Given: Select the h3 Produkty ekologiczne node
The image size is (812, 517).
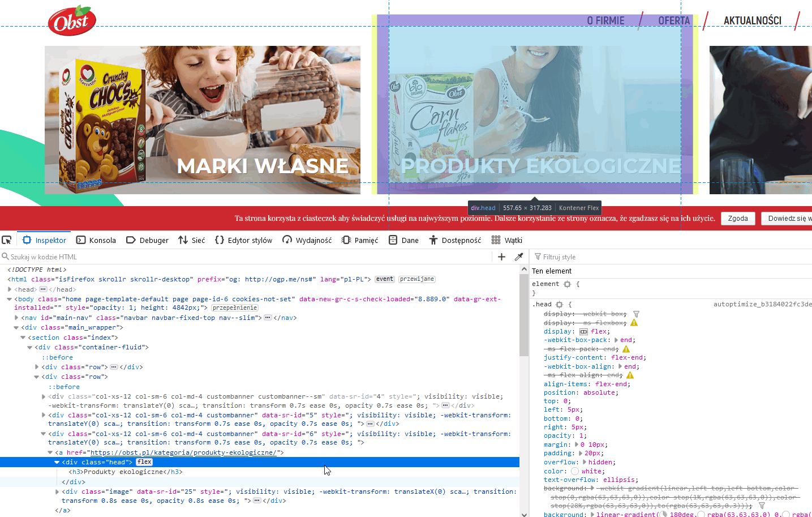Looking at the screenshot, I should coord(126,472).
